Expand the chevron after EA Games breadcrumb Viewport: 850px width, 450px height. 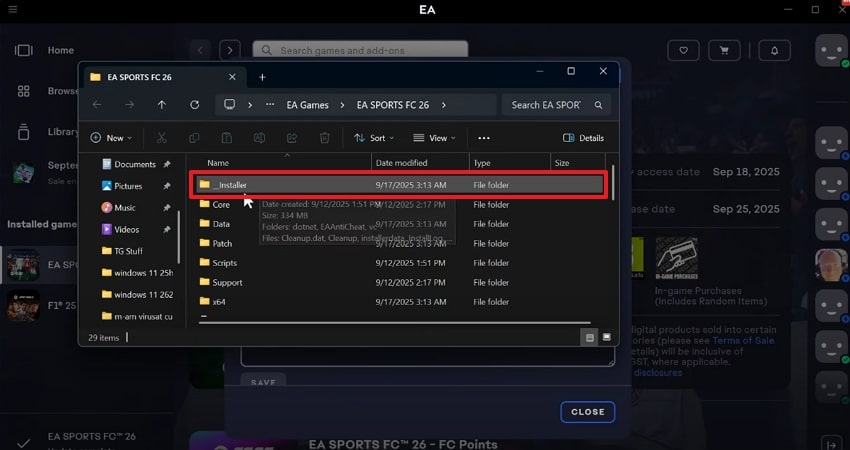[342, 105]
